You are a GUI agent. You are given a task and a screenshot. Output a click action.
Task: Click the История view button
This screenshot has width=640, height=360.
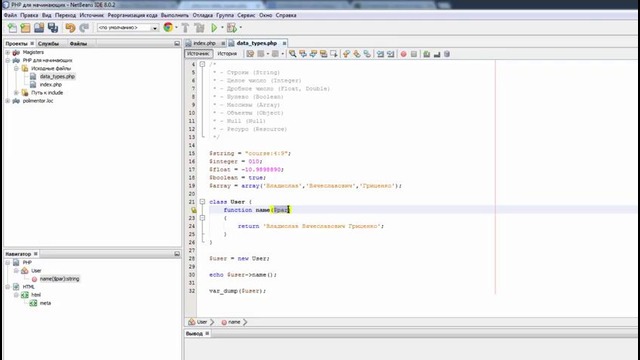click(x=227, y=54)
